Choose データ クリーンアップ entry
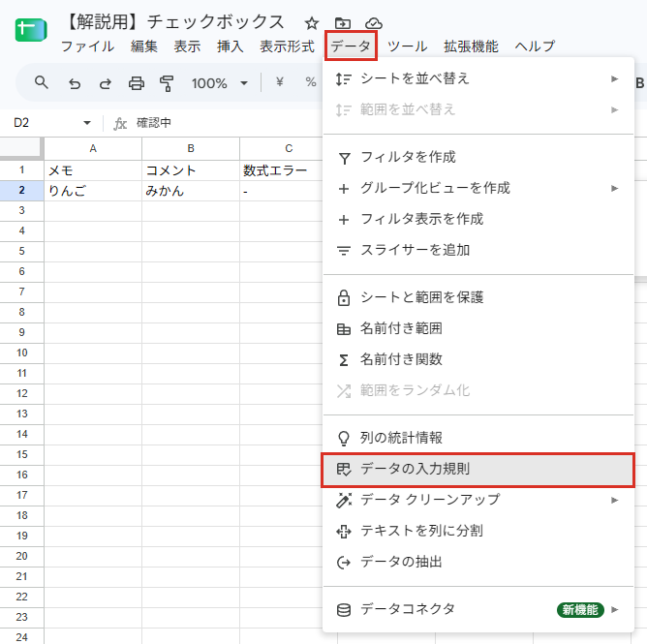This screenshot has height=644, width=647. click(x=478, y=500)
